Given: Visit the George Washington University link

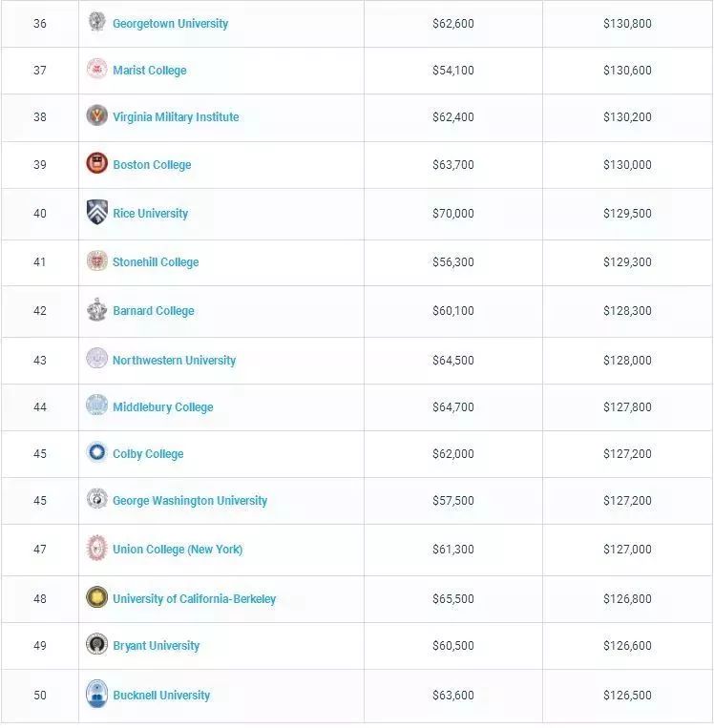Looking at the screenshot, I should [190, 501].
